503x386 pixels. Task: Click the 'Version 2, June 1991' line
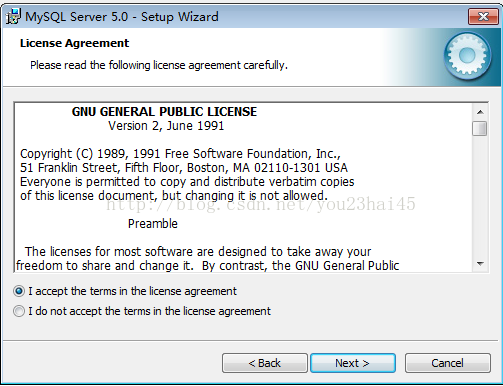[x=166, y=126]
